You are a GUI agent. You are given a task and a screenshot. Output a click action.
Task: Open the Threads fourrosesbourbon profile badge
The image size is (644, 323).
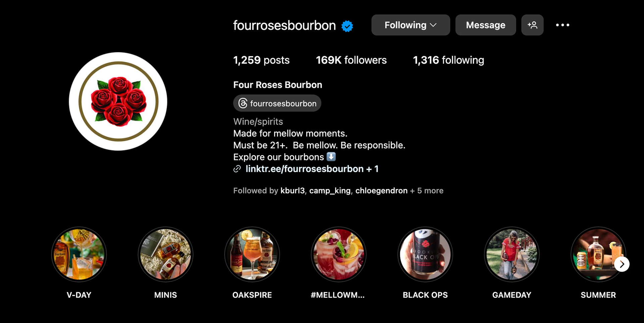coord(277,103)
